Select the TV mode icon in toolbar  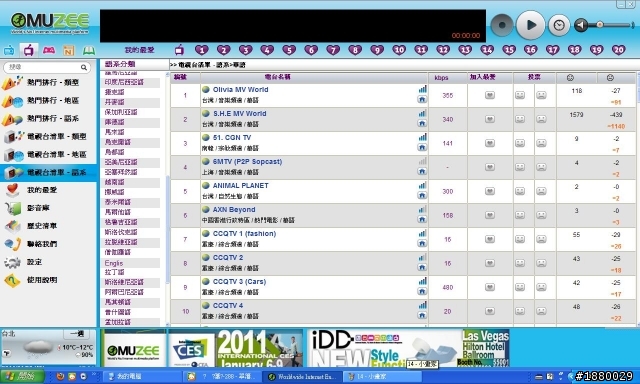(x=9, y=51)
